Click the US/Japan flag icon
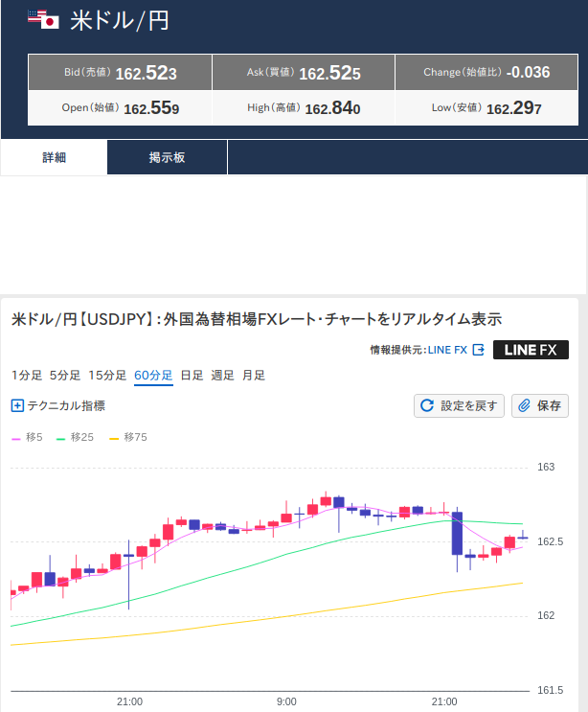 [43, 19]
